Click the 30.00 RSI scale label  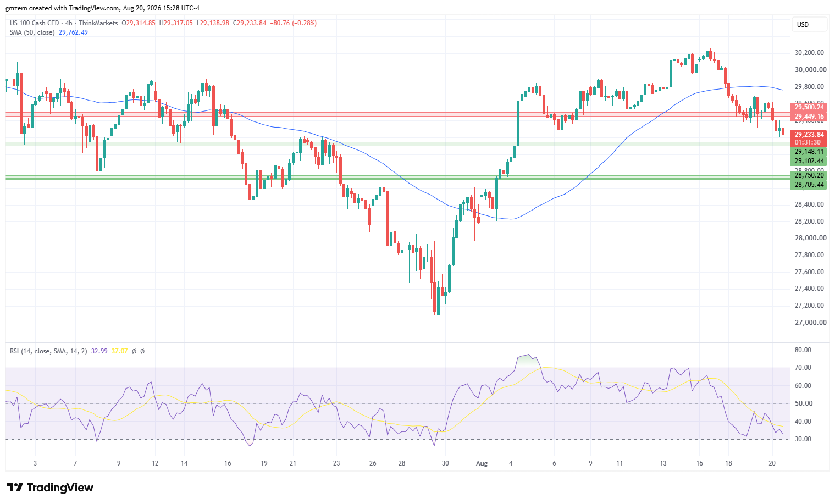pos(803,439)
